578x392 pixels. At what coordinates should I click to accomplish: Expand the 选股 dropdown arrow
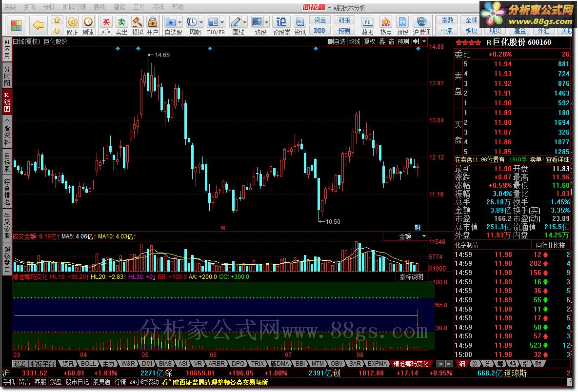266,22
